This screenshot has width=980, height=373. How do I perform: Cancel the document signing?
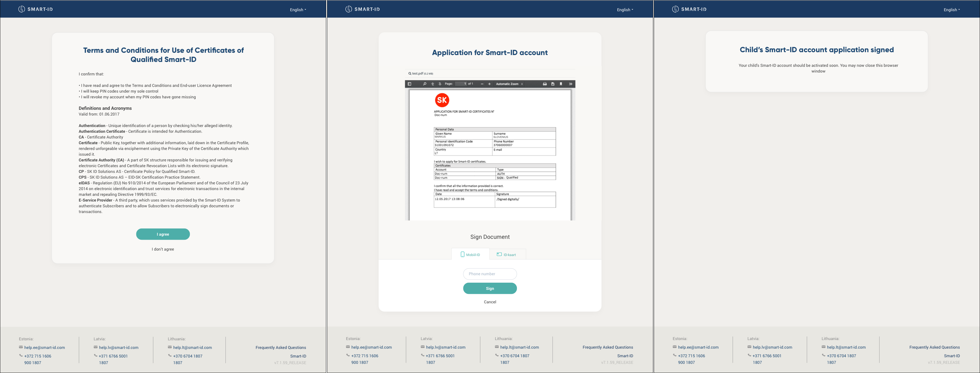click(490, 302)
